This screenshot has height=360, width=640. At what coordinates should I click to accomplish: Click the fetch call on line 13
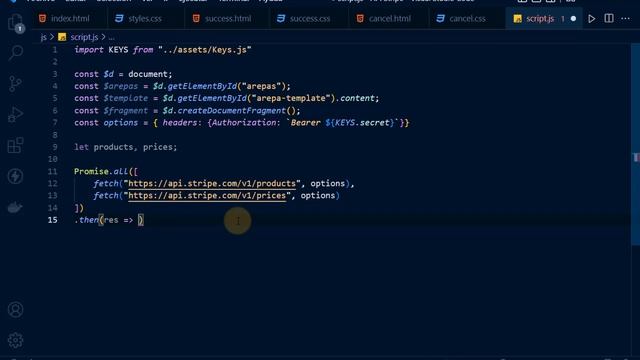click(x=106, y=196)
